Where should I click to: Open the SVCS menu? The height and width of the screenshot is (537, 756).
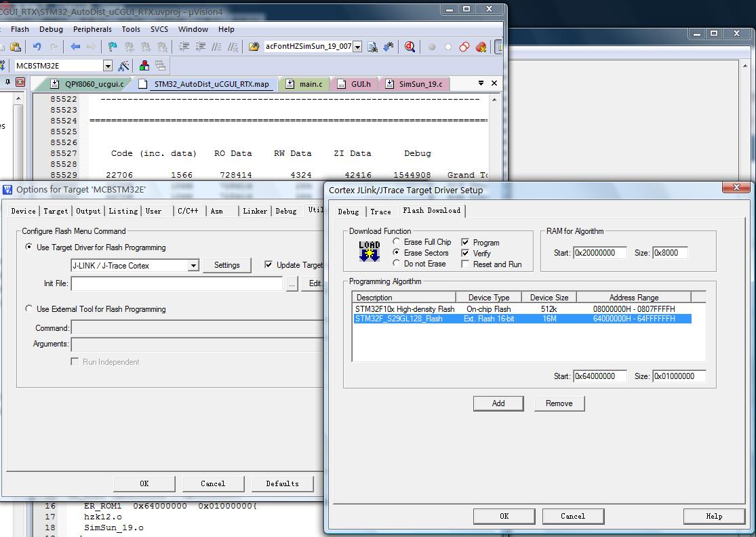tap(159, 29)
